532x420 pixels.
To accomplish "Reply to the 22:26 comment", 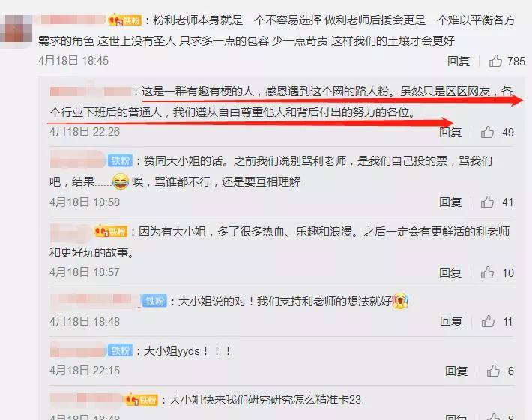I will [x=450, y=132].
